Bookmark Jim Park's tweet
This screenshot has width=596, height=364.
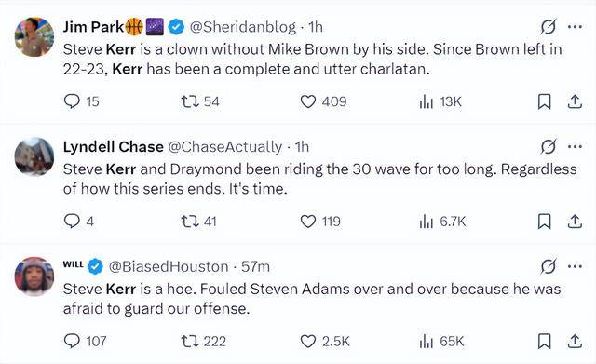[x=544, y=101]
